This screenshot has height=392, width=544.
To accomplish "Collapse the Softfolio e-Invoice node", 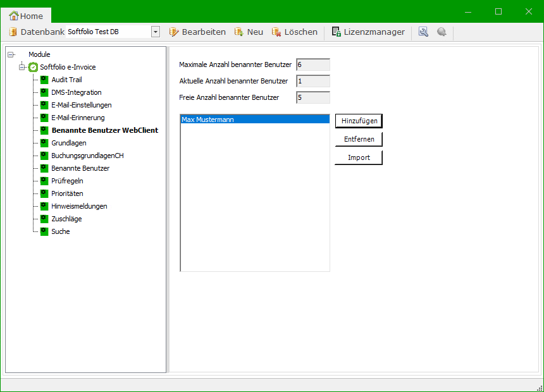I will [x=22, y=67].
